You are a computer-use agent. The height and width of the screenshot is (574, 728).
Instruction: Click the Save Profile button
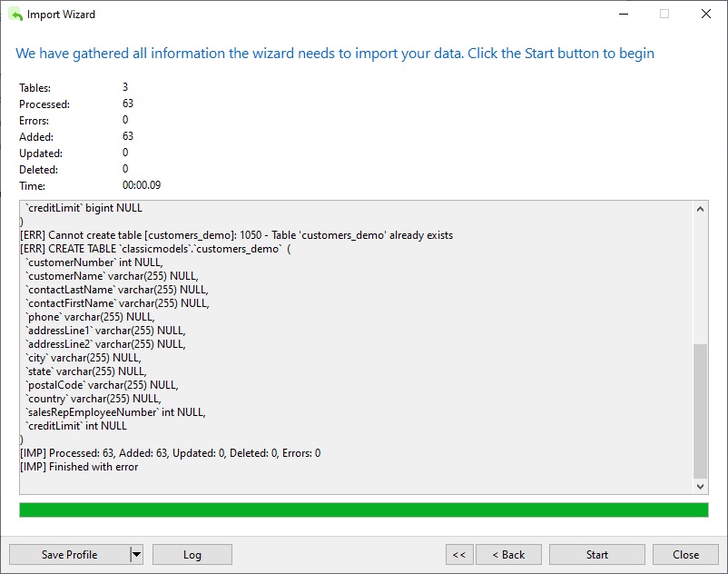pos(70,555)
